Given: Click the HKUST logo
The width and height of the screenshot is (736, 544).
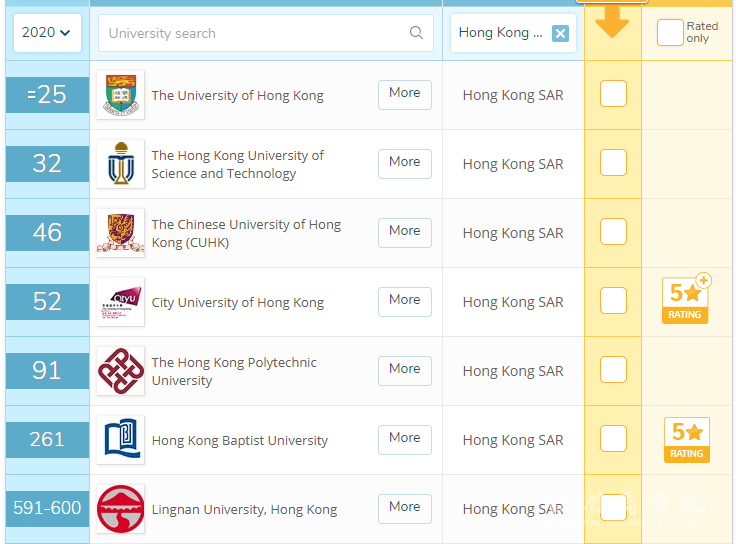Looking at the screenshot, I should click(x=121, y=164).
